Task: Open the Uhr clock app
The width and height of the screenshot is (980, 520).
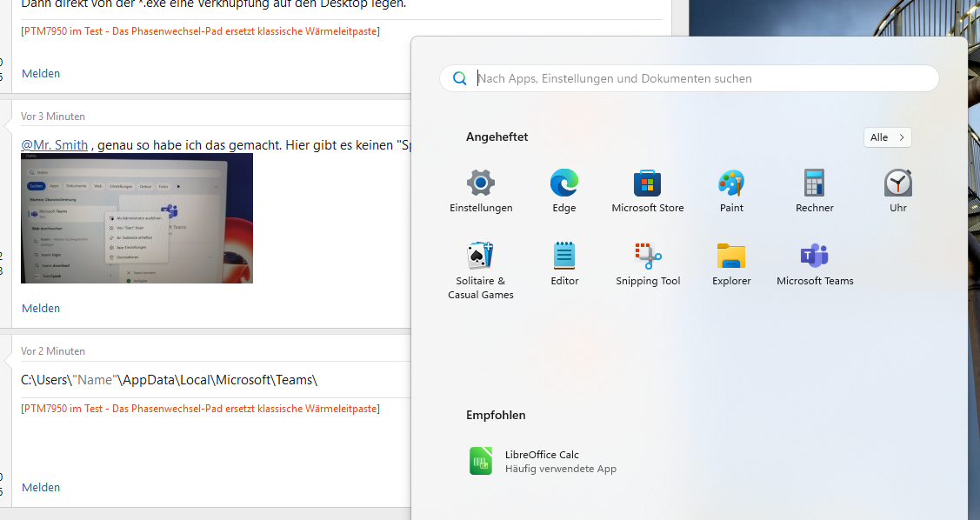Action: coord(898,191)
